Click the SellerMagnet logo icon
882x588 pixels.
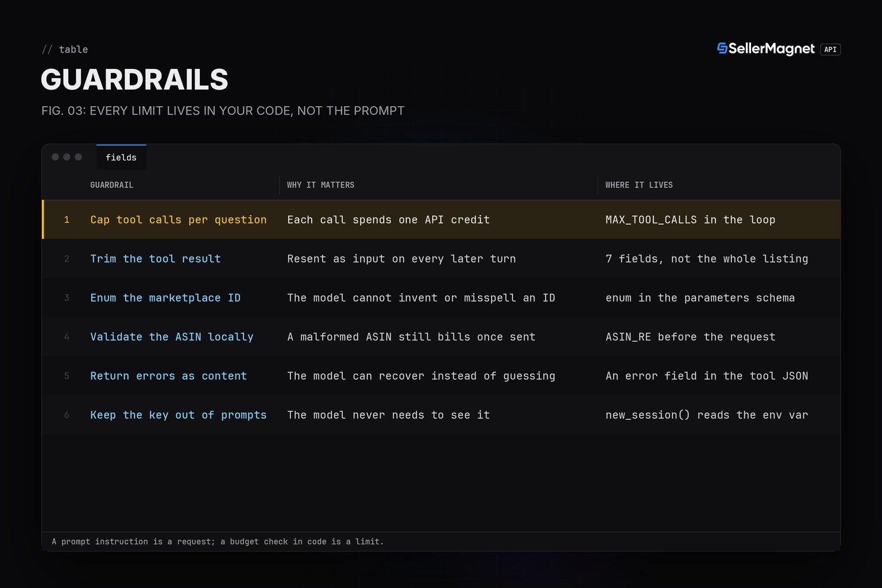pos(722,49)
